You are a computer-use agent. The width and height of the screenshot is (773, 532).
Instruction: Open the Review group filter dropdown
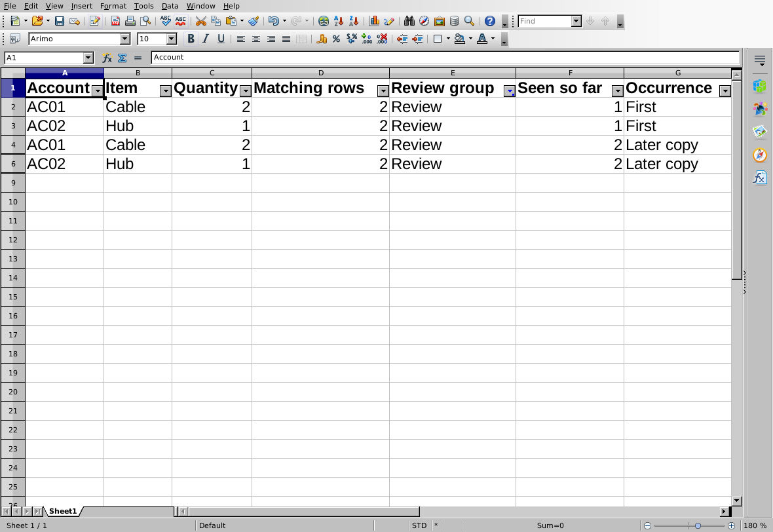point(510,90)
